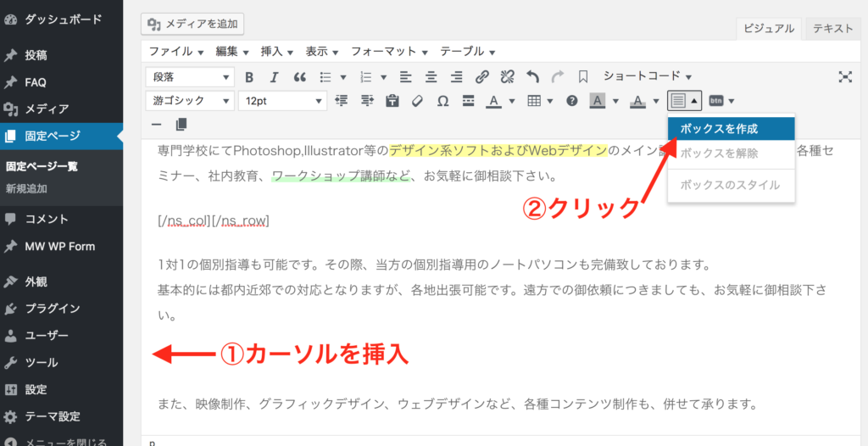This screenshot has width=868, height=446.
Task: Click the blockquote icon
Action: pyautogui.click(x=299, y=76)
